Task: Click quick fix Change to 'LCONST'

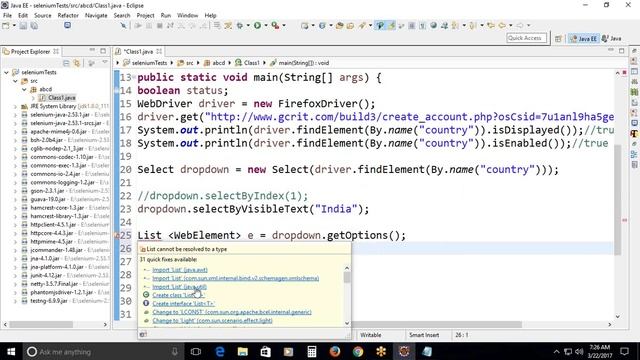Action: pyautogui.click(x=232, y=312)
